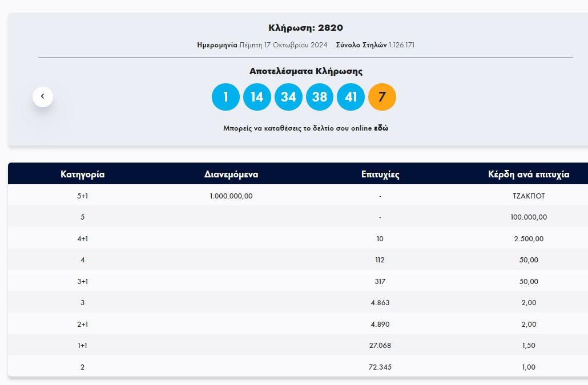Select the 4+1 category row
The height and width of the screenshot is (385, 588).
[x=82, y=238]
